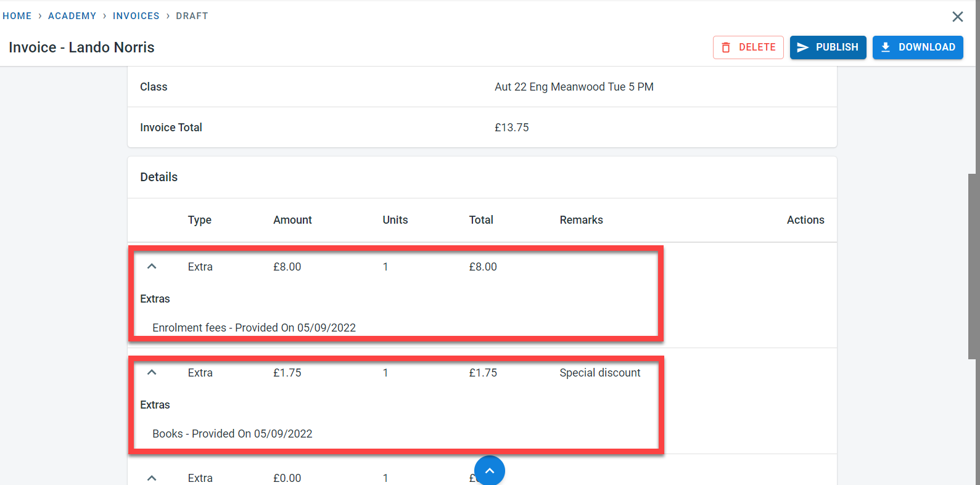Navigate to the INVOICES breadcrumb
Image resolution: width=980 pixels, height=485 pixels.
pyautogui.click(x=136, y=16)
